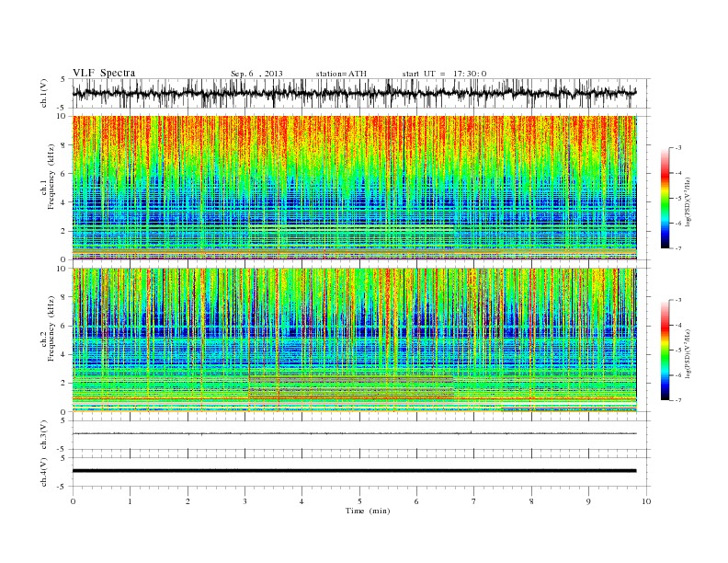Click the ch.4 thick black waveform trace
728x563 pixels.
pos(354,471)
